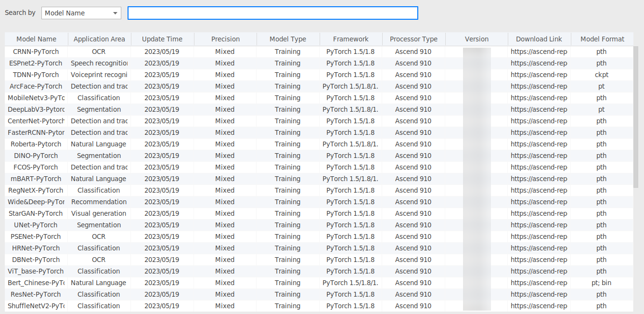Click the FCOS-PyTorch model name
The image size is (644, 314).
36,167
